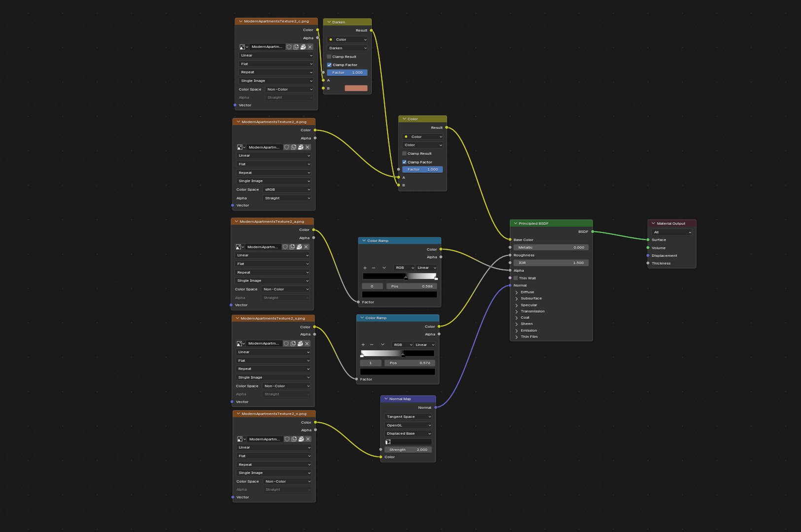Click Pos 0.576 field in lower Color Ramp
This screenshot has height=532, width=801.
[410, 363]
